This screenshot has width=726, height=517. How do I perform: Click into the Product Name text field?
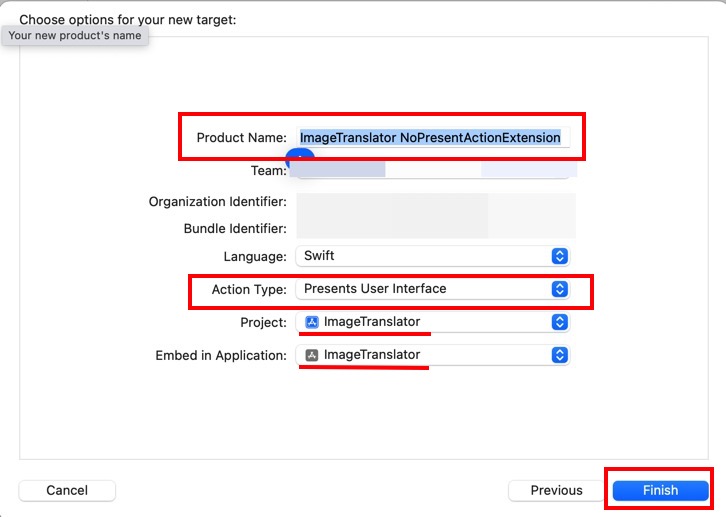(x=432, y=137)
